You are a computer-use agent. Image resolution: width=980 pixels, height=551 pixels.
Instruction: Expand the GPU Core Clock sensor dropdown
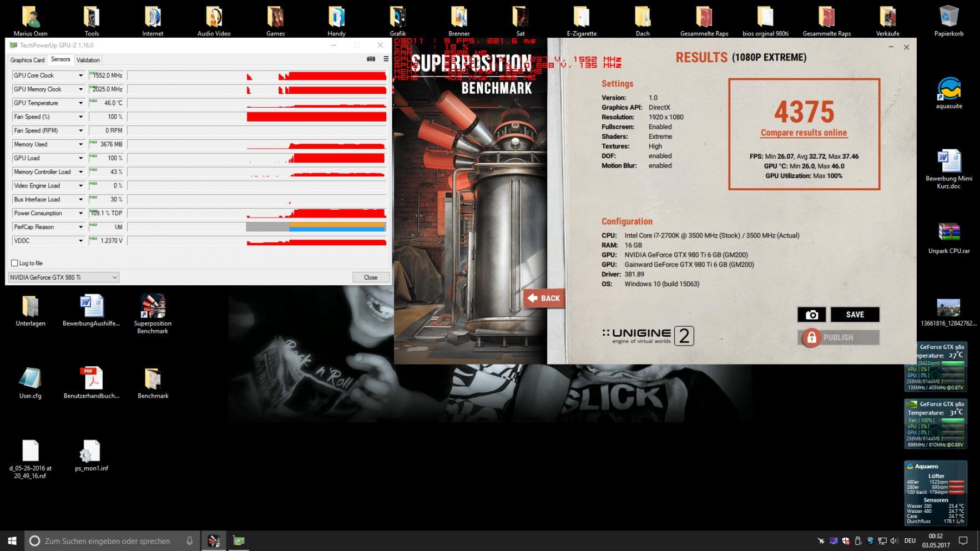pos(80,75)
